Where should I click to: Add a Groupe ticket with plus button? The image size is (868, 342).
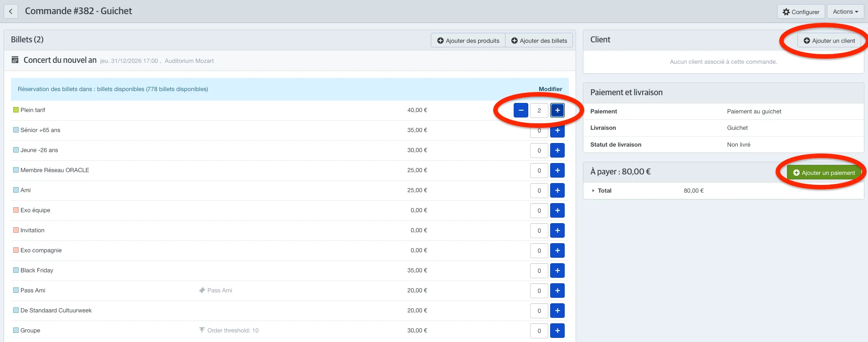pos(557,331)
